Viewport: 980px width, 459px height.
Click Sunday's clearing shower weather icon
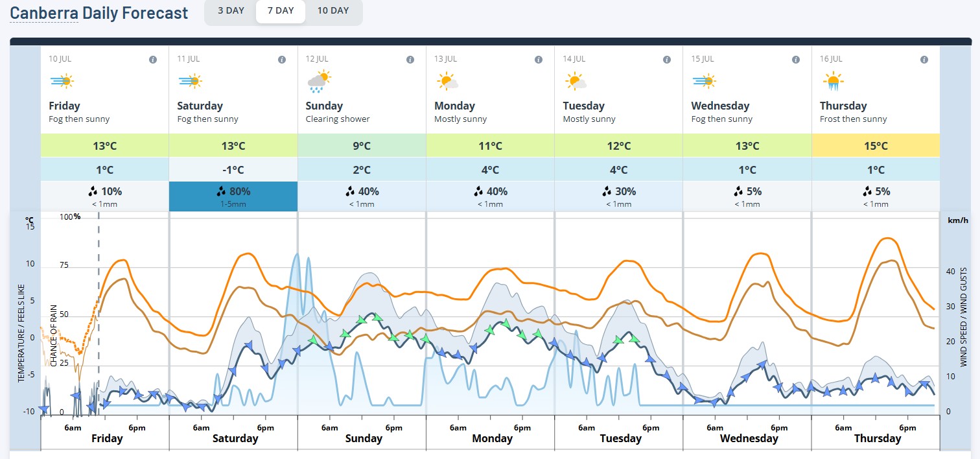pos(319,82)
